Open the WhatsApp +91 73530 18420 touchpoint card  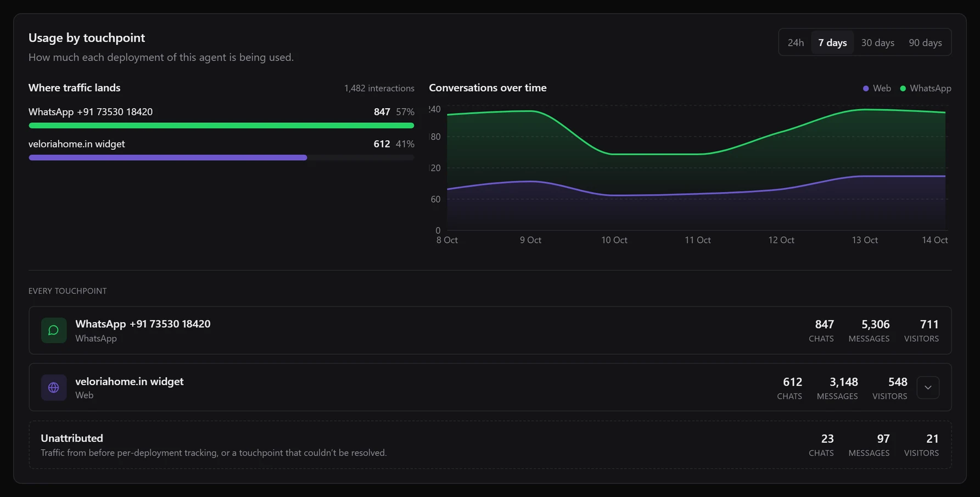coord(490,330)
